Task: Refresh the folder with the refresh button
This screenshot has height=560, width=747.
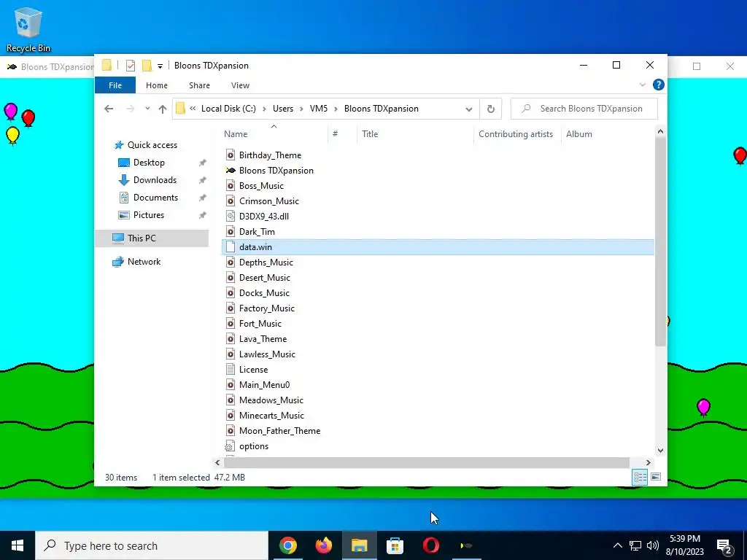Action: [491, 109]
